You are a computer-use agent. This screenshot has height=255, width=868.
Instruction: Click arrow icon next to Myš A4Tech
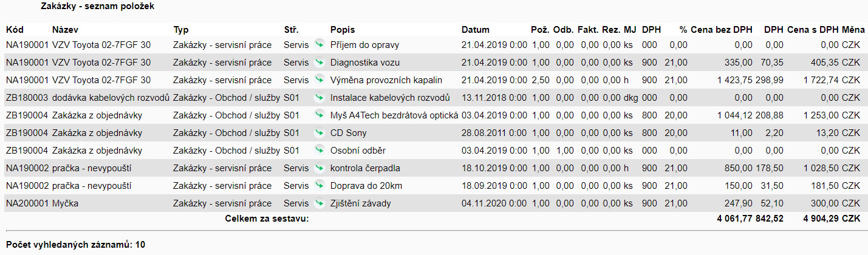[x=320, y=115]
